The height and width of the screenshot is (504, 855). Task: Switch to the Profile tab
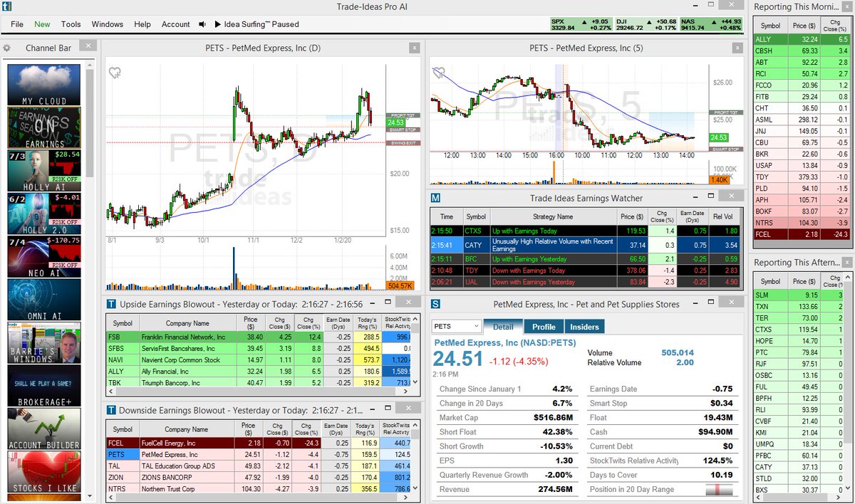pyautogui.click(x=544, y=327)
